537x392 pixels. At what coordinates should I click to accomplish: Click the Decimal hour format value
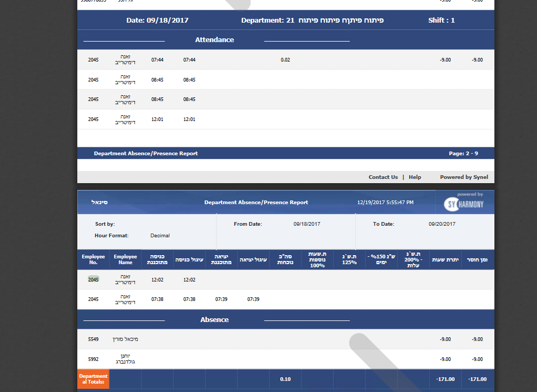coord(160,236)
